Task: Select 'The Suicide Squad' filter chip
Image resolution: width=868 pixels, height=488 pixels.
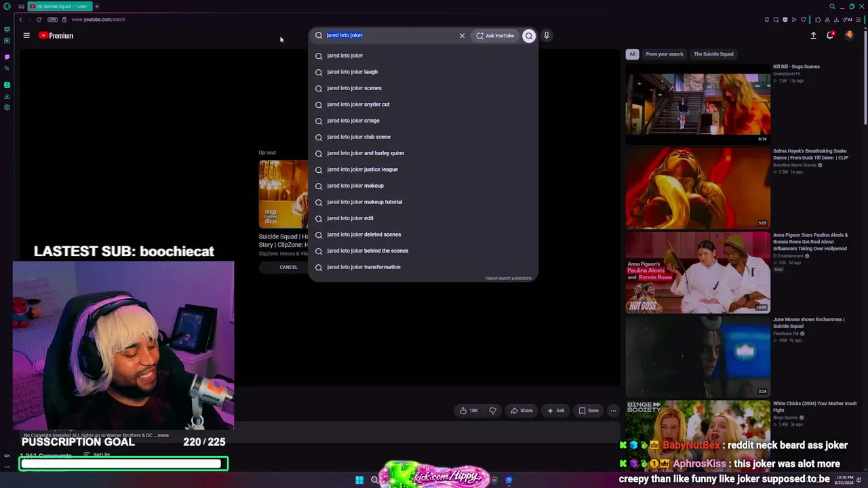Action: (713, 54)
